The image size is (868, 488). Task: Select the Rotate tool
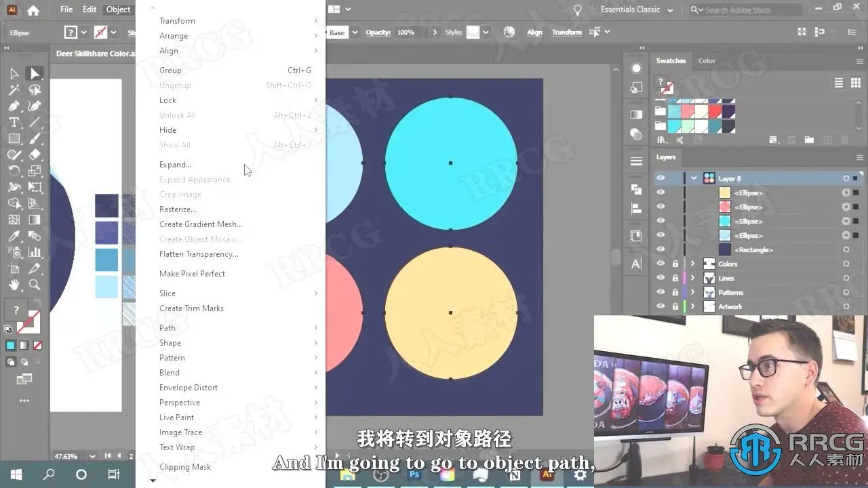pos(14,171)
